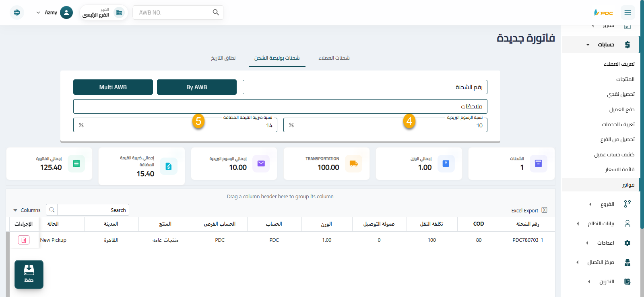Switch to نطاق التاريخ tab
The image size is (644, 297).
click(223, 58)
